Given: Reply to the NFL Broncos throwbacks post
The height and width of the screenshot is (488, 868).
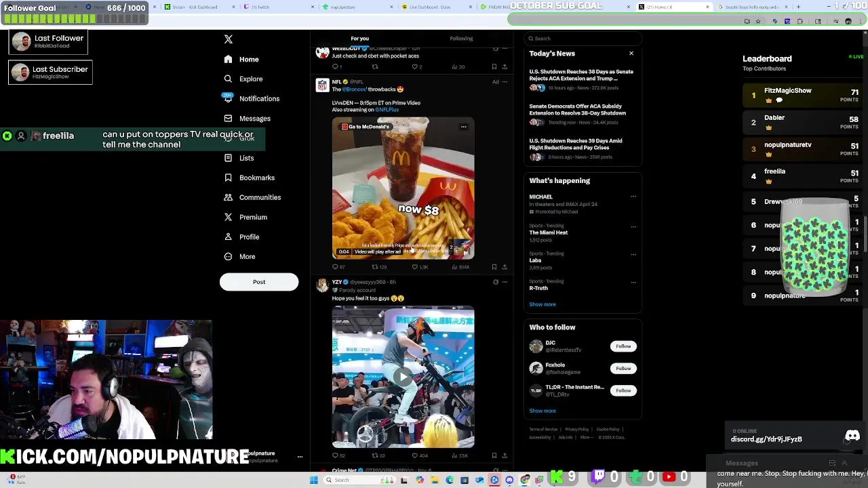Looking at the screenshot, I should point(338,267).
